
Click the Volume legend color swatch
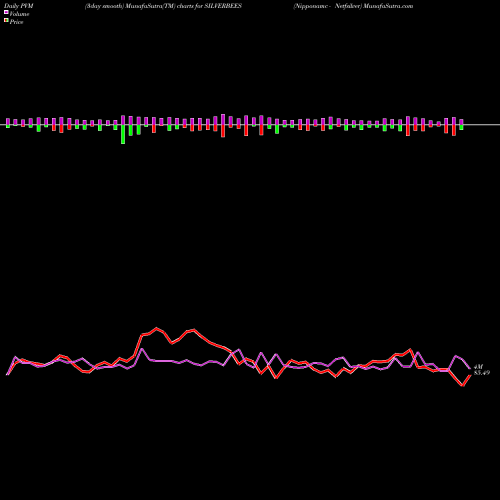pyautogui.click(x=6, y=12)
